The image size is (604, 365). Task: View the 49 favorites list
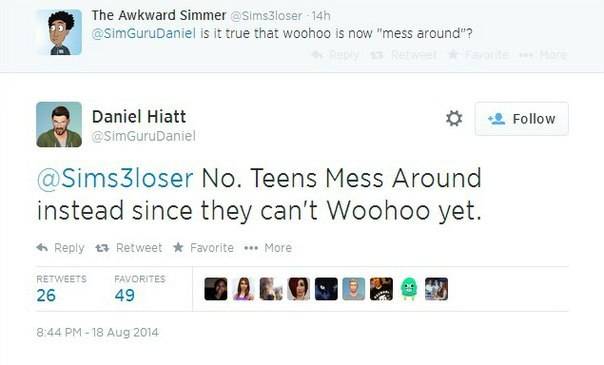(x=140, y=289)
